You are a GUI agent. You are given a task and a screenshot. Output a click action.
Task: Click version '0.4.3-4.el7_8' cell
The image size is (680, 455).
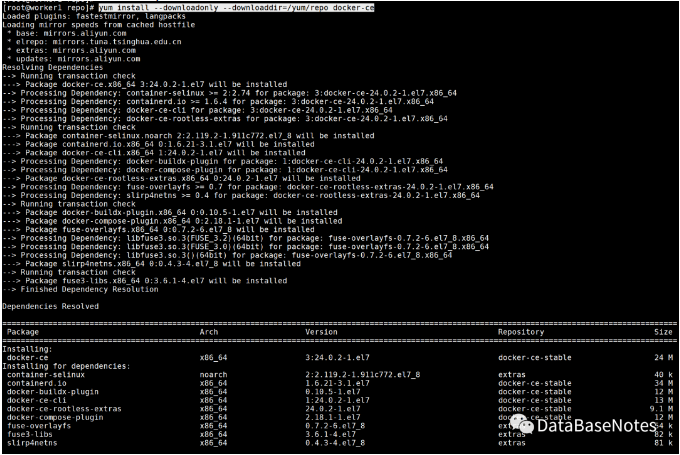pos(335,443)
